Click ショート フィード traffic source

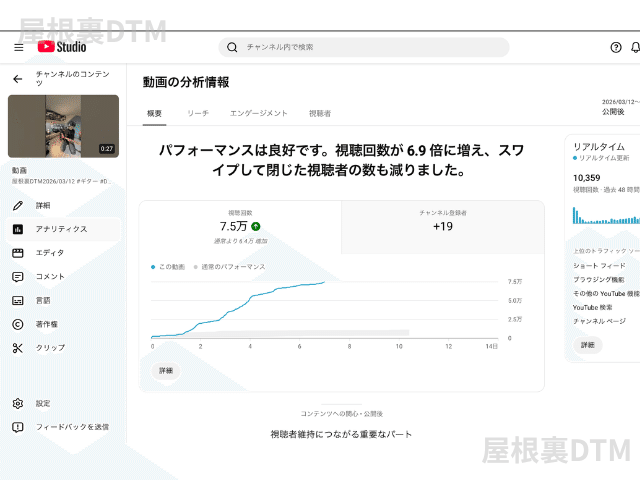pos(599,266)
